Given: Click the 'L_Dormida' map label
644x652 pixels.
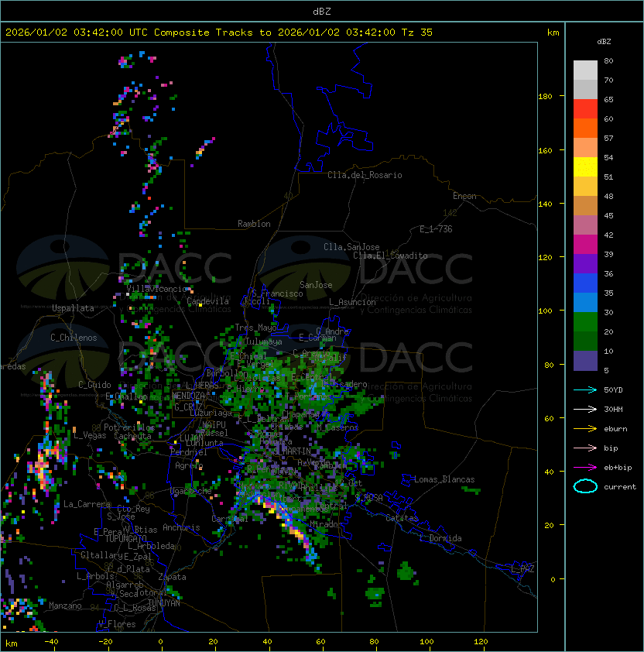Looking at the screenshot, I should point(440,538).
